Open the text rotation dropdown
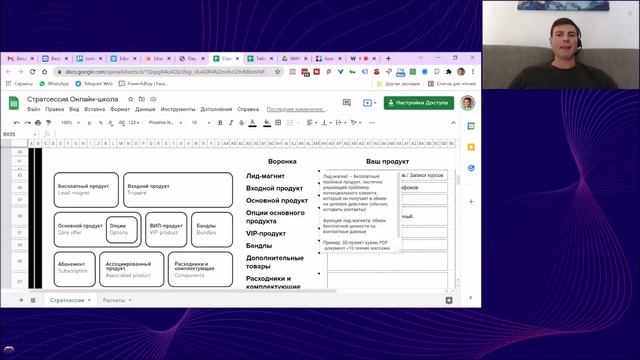This screenshot has height=360, width=640. 356,122
